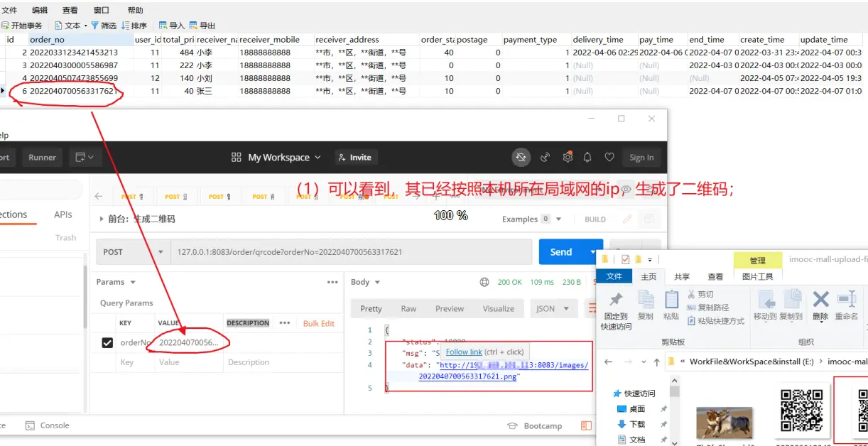
Task: Open Postman settings gear icon
Action: (x=567, y=157)
